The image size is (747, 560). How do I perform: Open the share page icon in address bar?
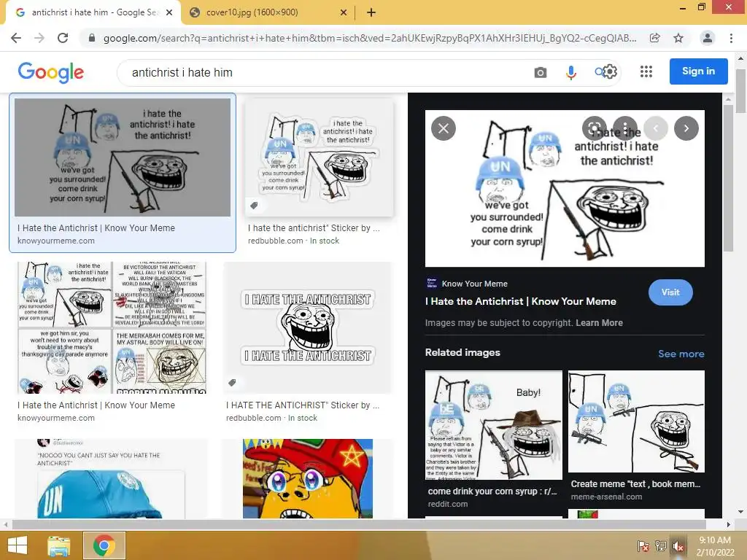pyautogui.click(x=655, y=38)
